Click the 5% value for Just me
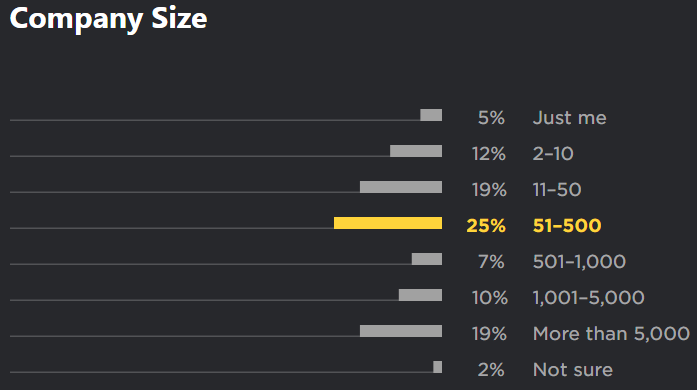 [x=491, y=118]
